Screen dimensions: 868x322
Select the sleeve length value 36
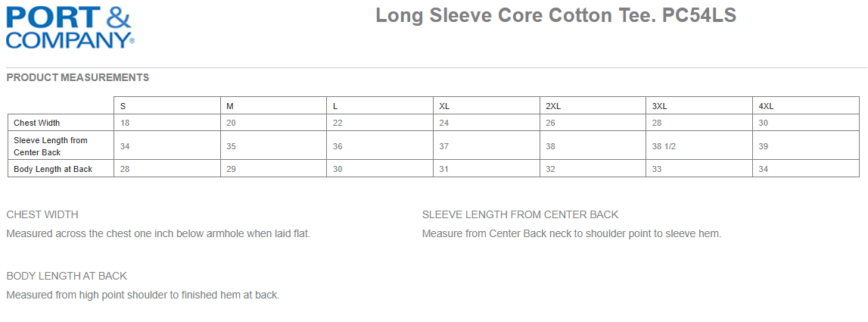point(338,146)
